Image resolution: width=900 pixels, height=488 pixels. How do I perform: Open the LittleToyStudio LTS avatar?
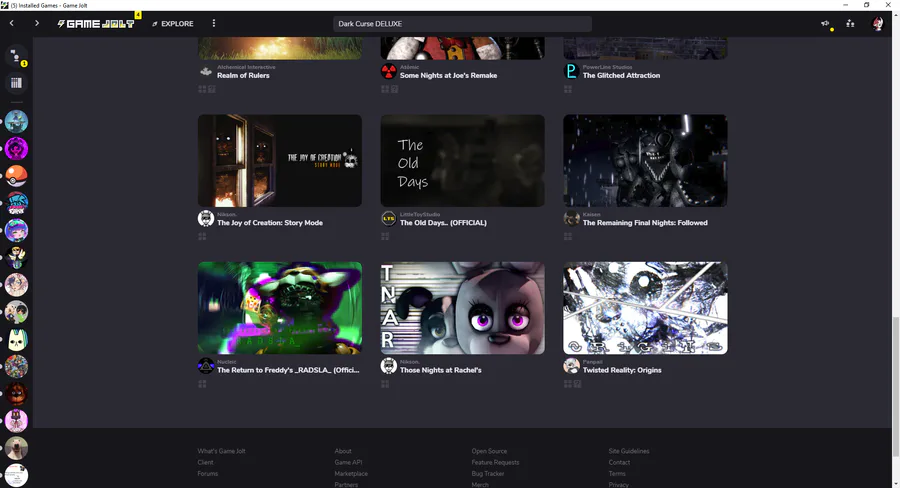[389, 219]
